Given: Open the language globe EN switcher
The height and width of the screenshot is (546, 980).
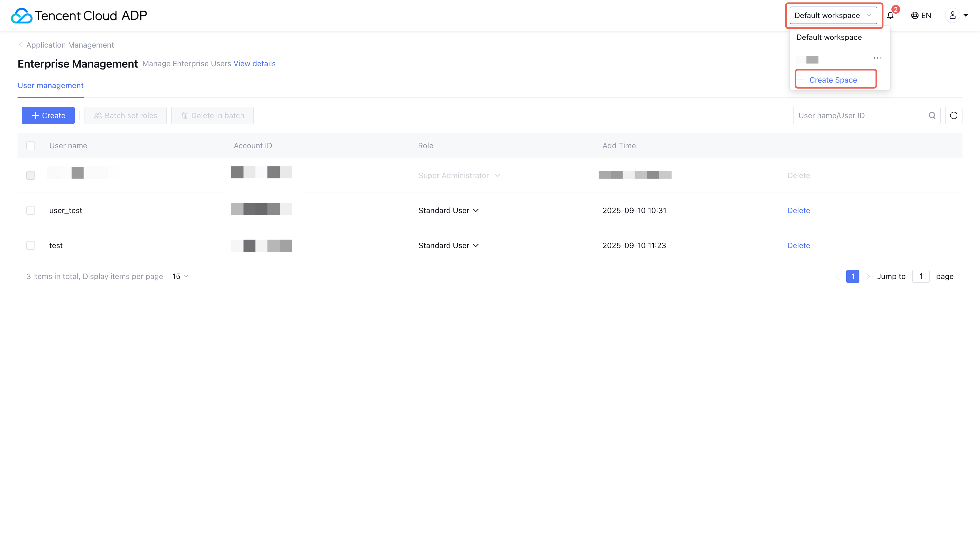Looking at the screenshot, I should tap(921, 16).
